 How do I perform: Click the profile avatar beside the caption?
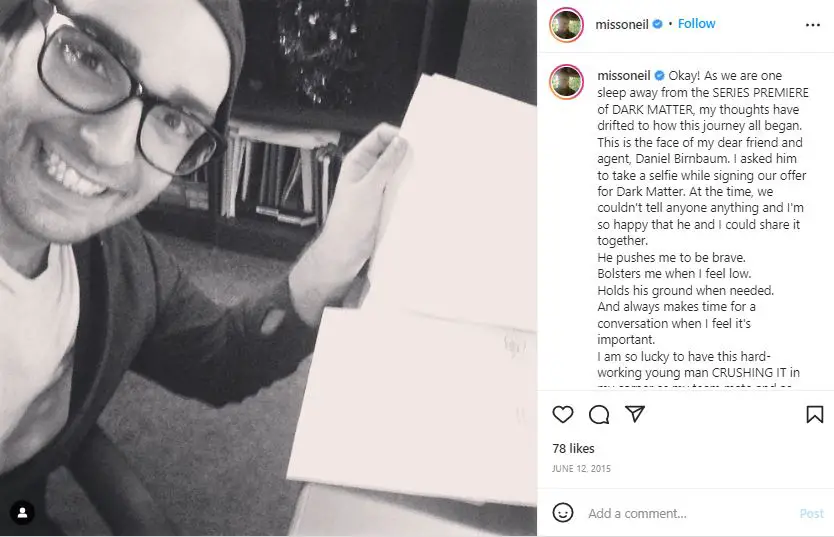point(566,82)
